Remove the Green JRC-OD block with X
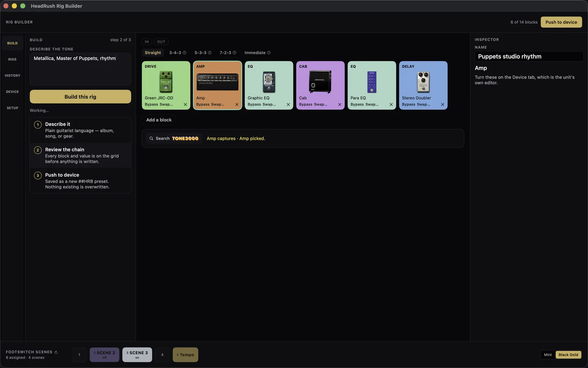The image size is (588, 368). [x=185, y=105]
